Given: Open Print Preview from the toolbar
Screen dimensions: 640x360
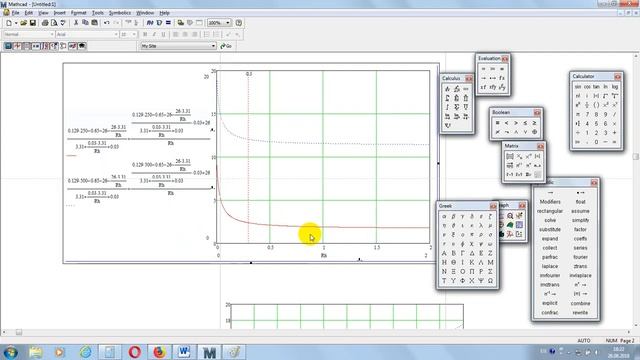Looking at the screenshot, I should (x=54, y=23).
